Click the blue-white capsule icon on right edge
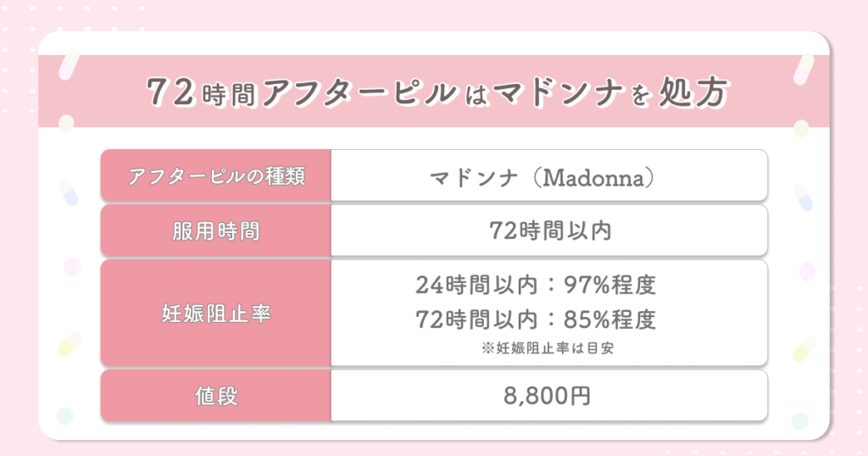 pos(804,197)
